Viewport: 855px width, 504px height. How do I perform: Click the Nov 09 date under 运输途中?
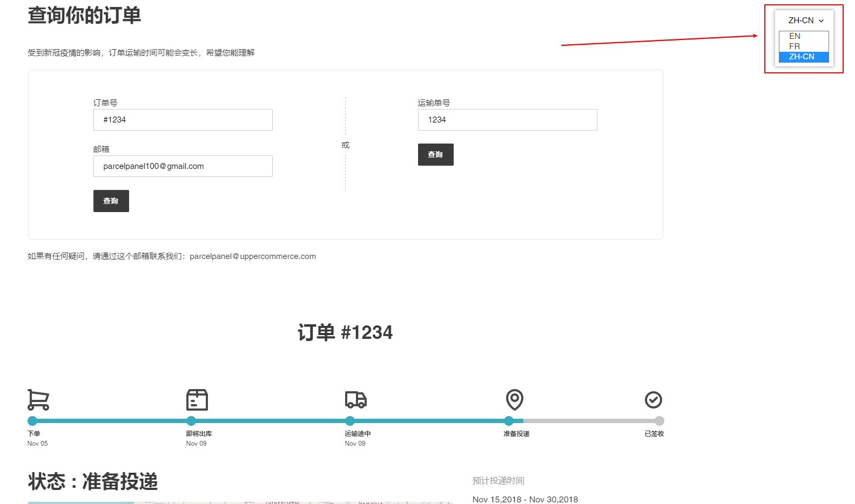click(x=355, y=444)
